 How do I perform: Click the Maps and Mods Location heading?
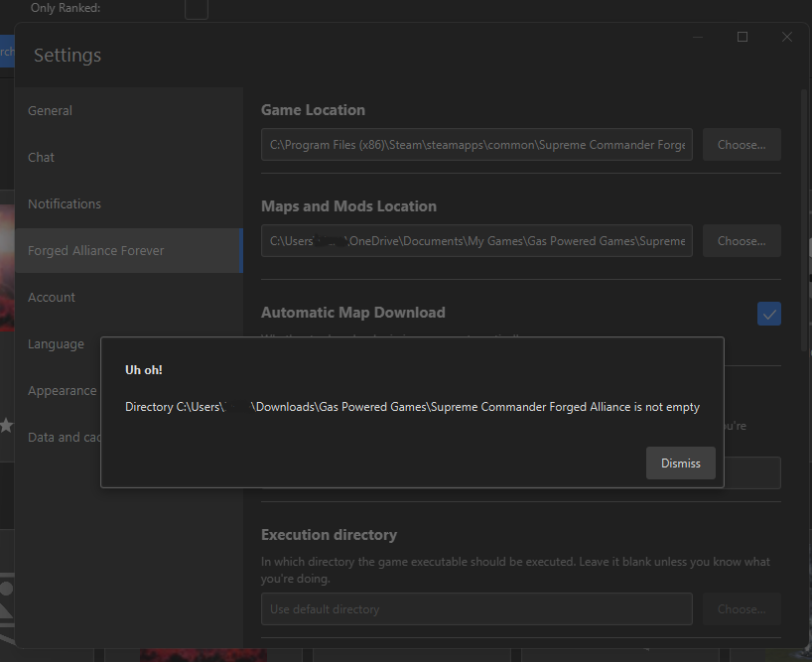click(x=348, y=206)
